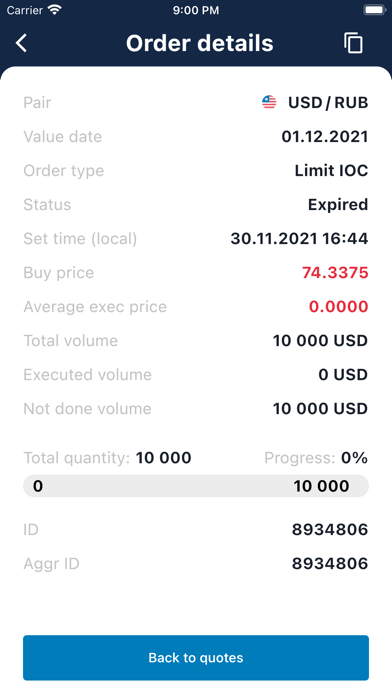Tap the Limit IOC order type
This screenshot has height=696, width=392.
pos(331,170)
